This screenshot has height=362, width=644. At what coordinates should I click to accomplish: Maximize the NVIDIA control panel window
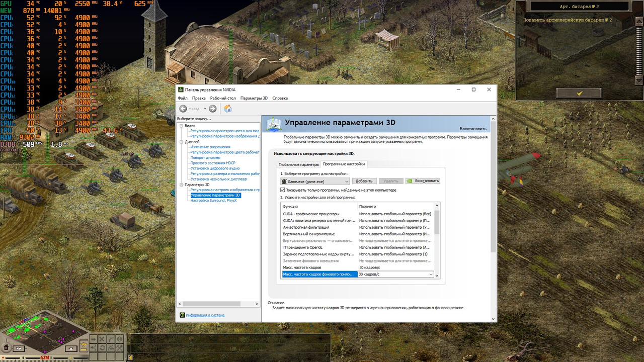473,89
